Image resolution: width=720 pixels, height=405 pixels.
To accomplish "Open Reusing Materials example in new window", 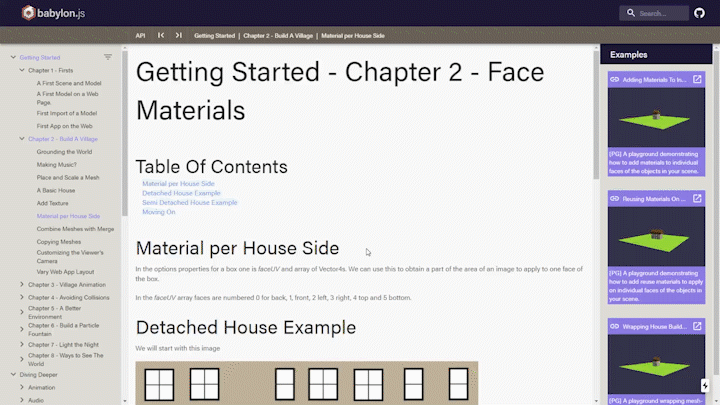I will pos(697,198).
